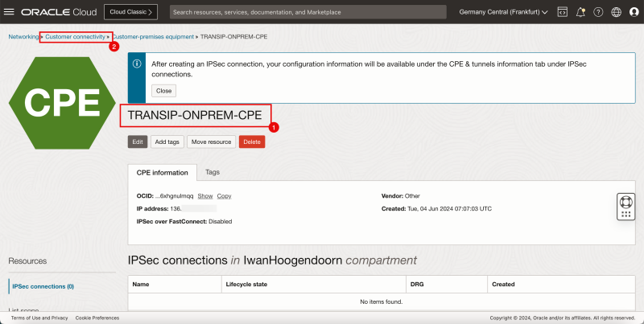Screen dimensions: 644x324
Task: Click the Add tags button
Action: pyautogui.click(x=167, y=141)
